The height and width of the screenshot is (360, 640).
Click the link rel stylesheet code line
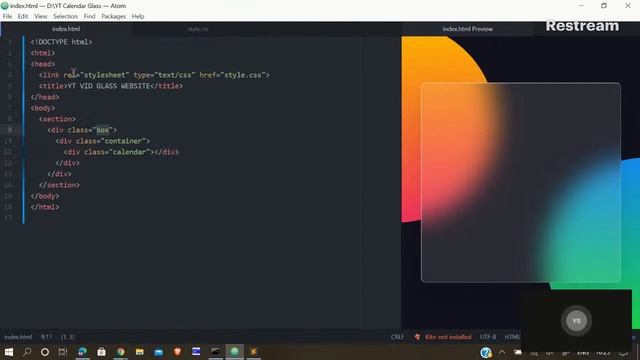click(154, 75)
